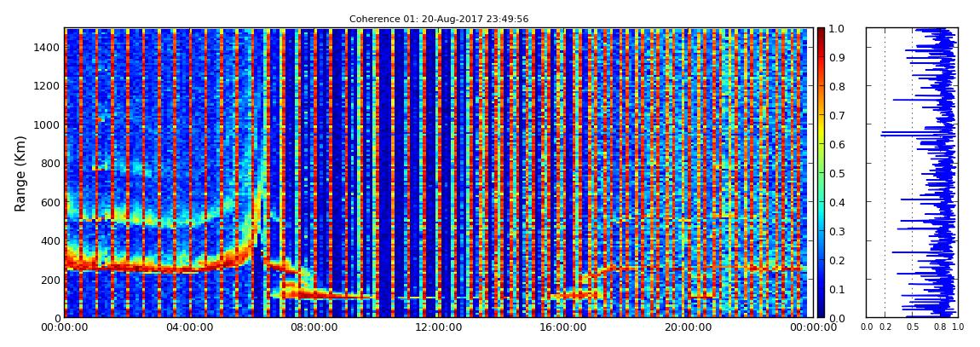Click the colorbar 0.4 label
Screen dimensions: 980x347
[x=839, y=202]
